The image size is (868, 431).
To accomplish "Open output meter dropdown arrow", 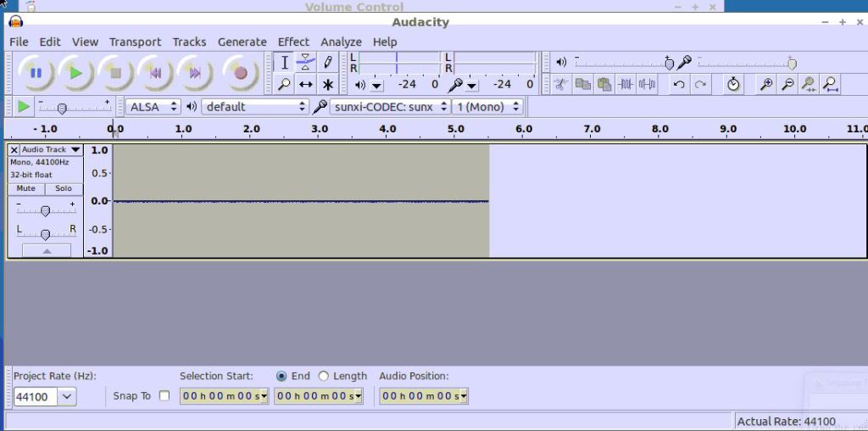I will [377, 86].
